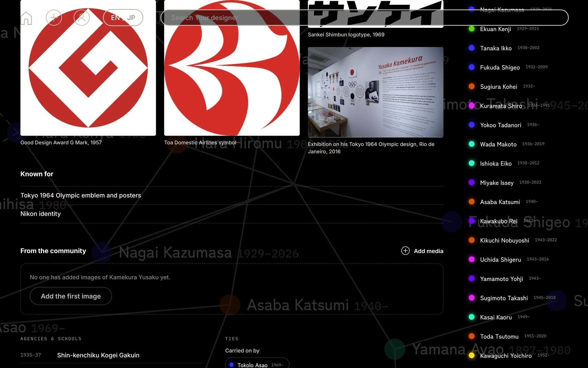Image resolution: width=588 pixels, height=368 pixels.
Task: Go to the home icon
Action: point(26,18)
